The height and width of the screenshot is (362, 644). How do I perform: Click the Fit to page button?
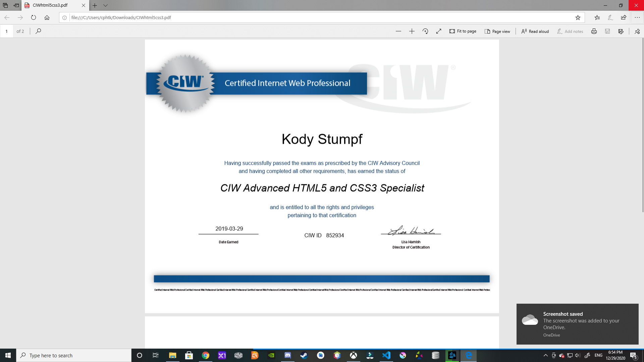463,31
